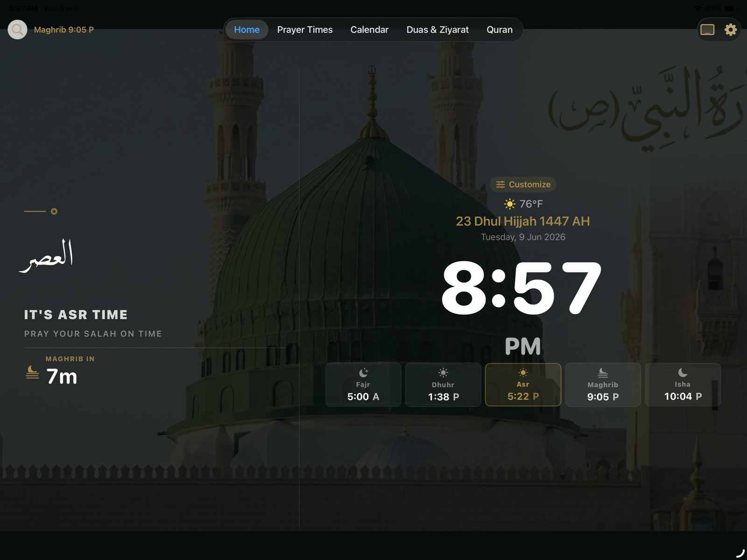Image resolution: width=747 pixels, height=560 pixels.
Task: Open the Duas & Ziyarat tab
Action: pos(437,29)
